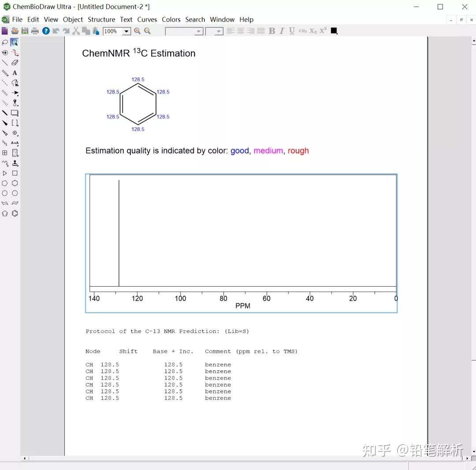Viewport: 476px width, 470px height.
Task: Click the Help question mark button
Action: click(45, 31)
